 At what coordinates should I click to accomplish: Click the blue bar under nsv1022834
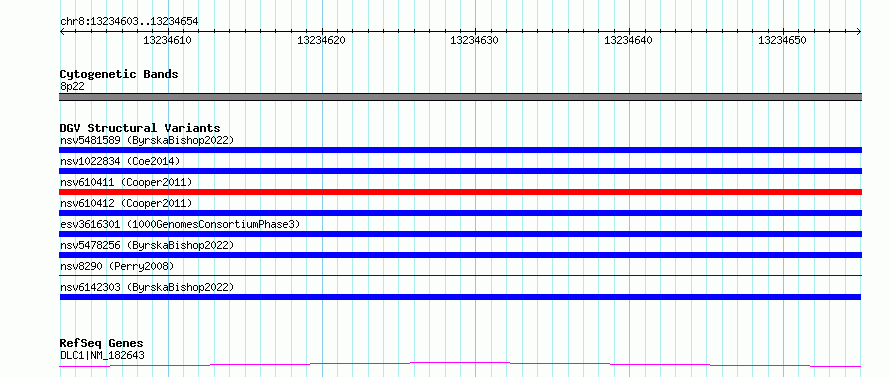(x=460, y=171)
